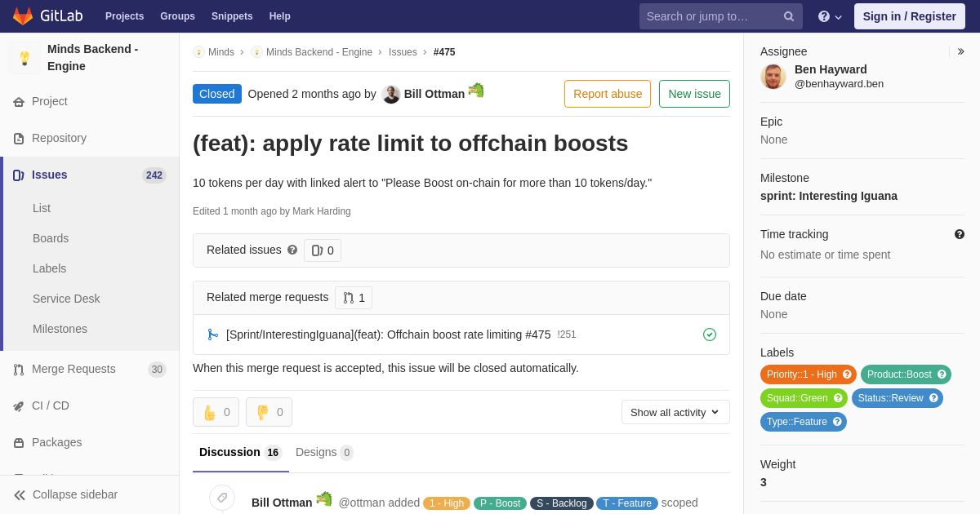980x514 pixels.
Task: Open Help in top navigation
Action: tap(280, 16)
